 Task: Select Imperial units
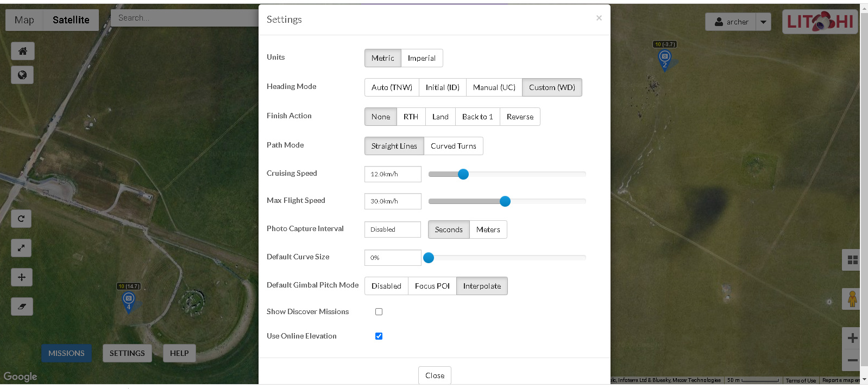click(422, 58)
